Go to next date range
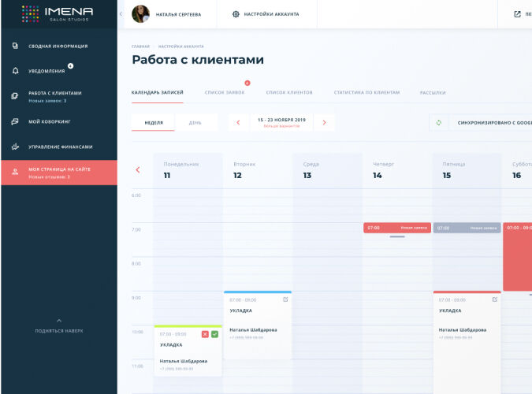This screenshot has width=532, height=394. (325, 122)
